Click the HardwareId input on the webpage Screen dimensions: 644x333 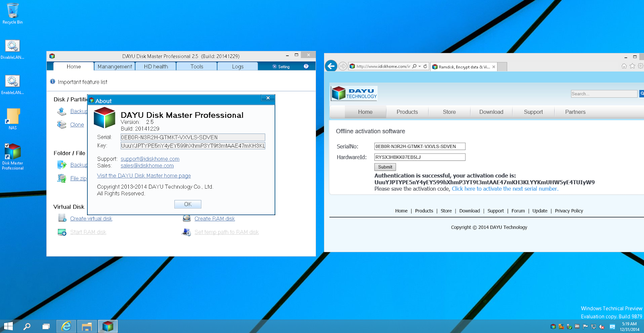[420, 157]
